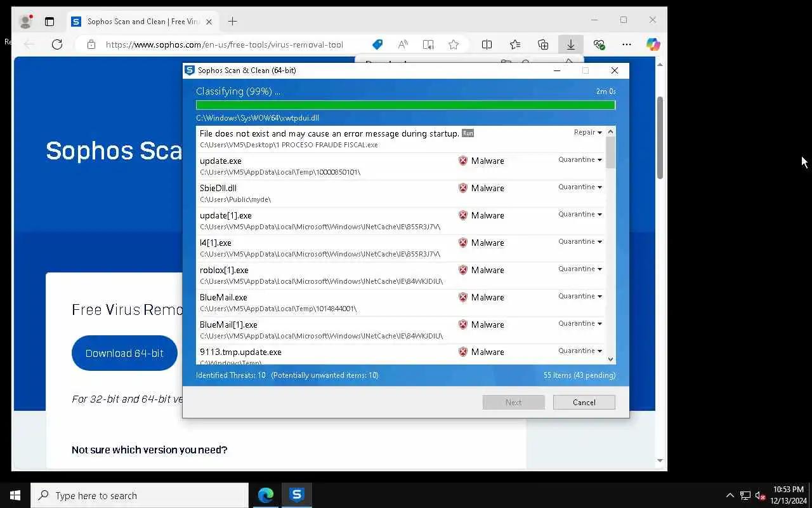The height and width of the screenshot is (508, 812).
Task: Refresh the Sophos web page
Action: point(57,44)
